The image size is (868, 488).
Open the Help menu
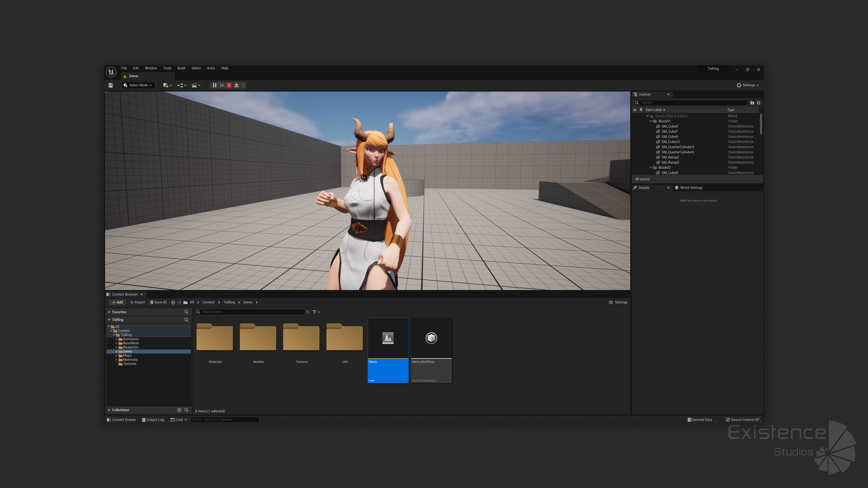coord(225,68)
